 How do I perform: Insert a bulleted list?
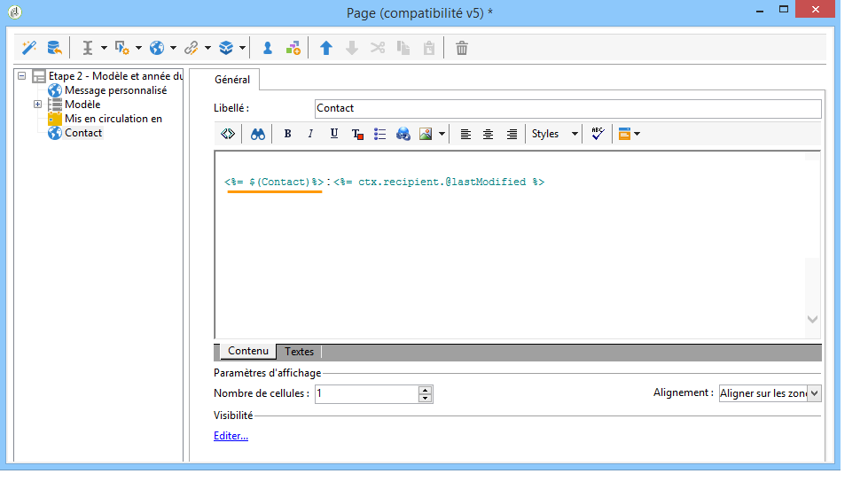(x=379, y=134)
